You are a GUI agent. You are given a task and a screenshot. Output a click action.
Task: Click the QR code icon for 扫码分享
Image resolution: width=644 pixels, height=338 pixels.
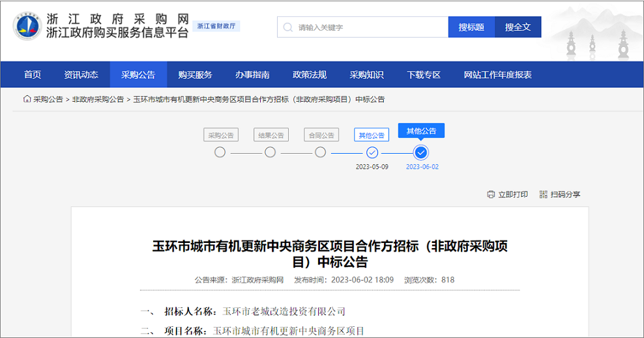click(543, 195)
